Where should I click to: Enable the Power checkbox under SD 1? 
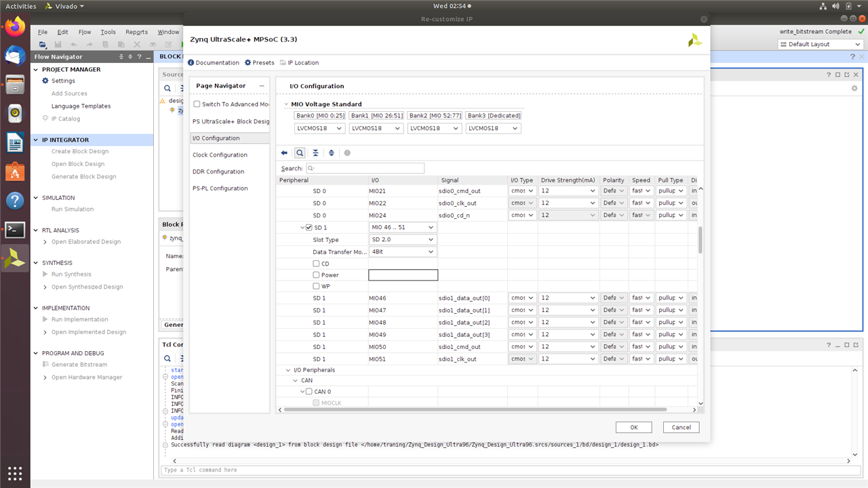coord(316,275)
